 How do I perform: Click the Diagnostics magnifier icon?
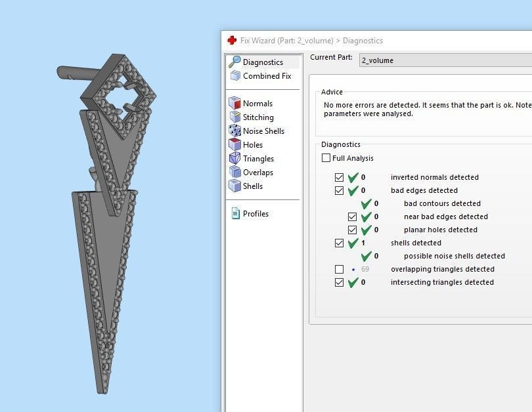coord(234,62)
